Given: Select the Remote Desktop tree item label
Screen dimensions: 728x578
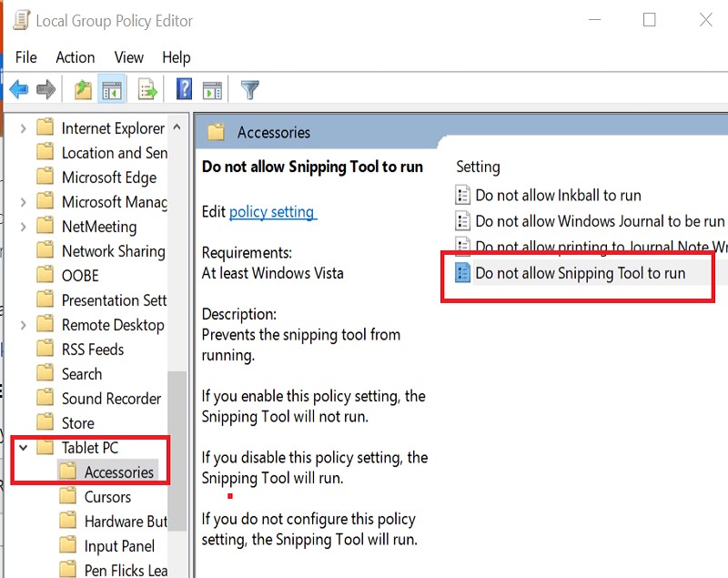Looking at the screenshot, I should [113, 325].
